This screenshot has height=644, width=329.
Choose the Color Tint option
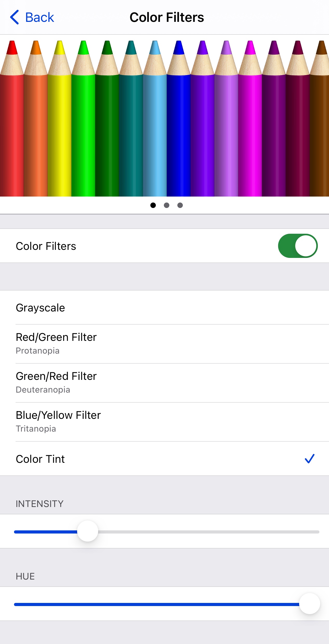164,459
